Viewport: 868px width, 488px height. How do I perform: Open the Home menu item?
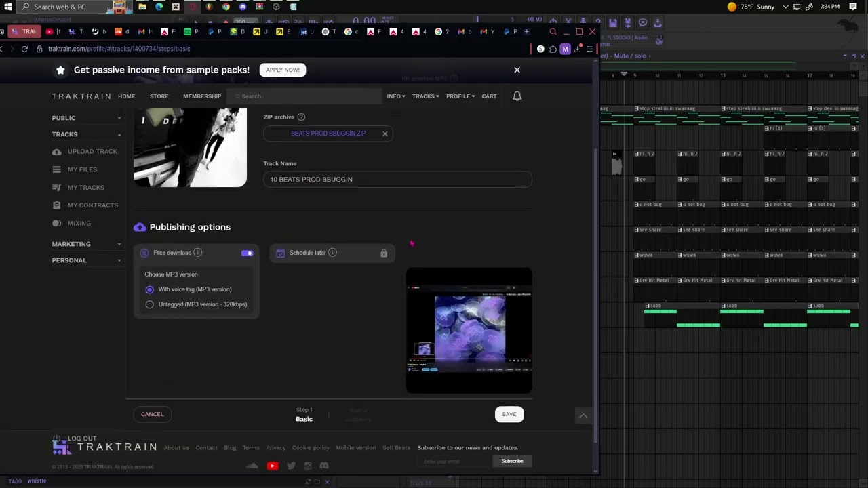pos(126,96)
